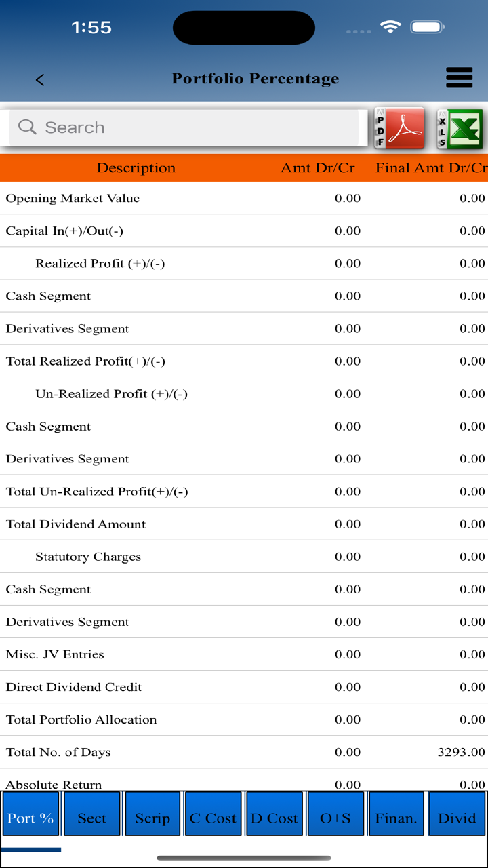The image size is (488, 868).
Task: Open the Sect tab
Action: click(91, 818)
